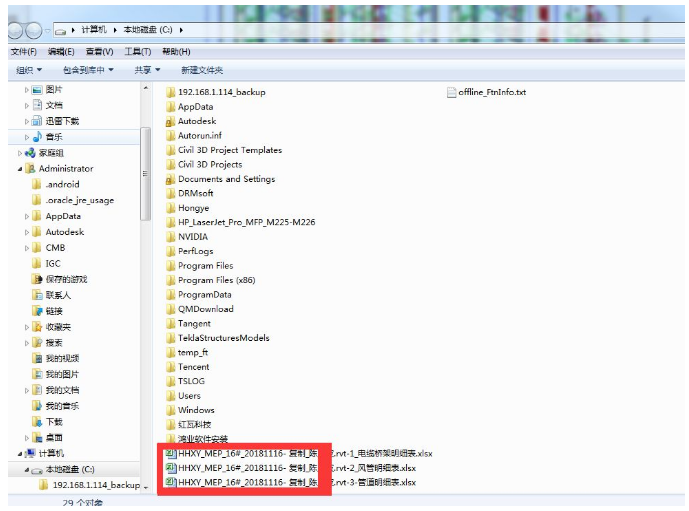Image resolution: width=689 pixels, height=511 pixels.
Task: Open the 编辑(E) menu
Action: tap(61, 52)
